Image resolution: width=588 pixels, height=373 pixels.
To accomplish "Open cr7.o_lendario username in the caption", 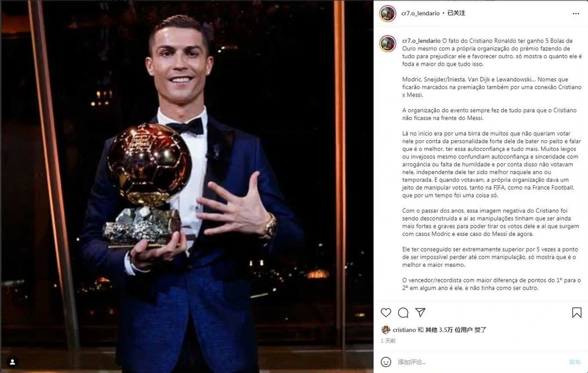I will tap(421, 41).
